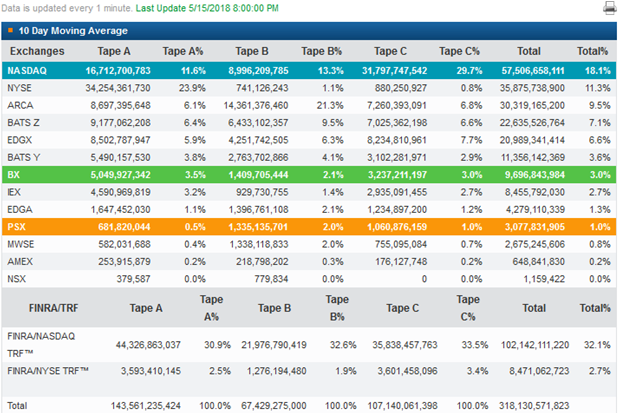Select the ARCA row label
Screen dimensions: 619x413
pos(20,105)
